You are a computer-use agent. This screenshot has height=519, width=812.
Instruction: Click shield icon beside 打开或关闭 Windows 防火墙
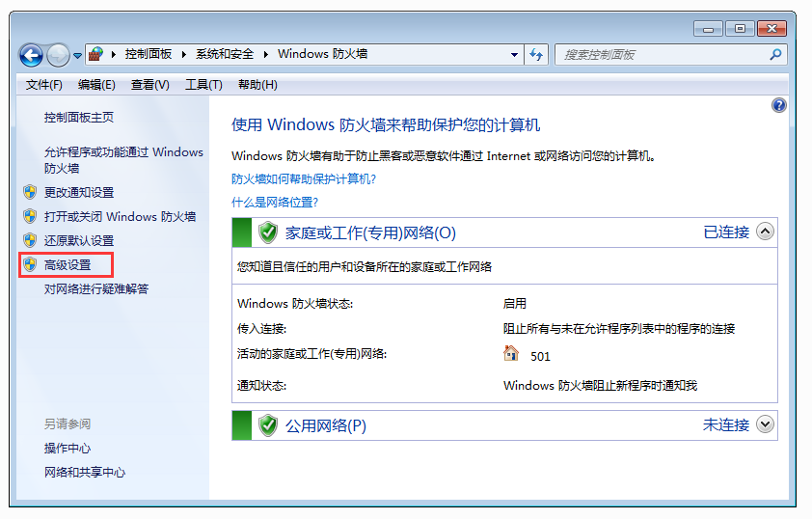click(x=30, y=216)
